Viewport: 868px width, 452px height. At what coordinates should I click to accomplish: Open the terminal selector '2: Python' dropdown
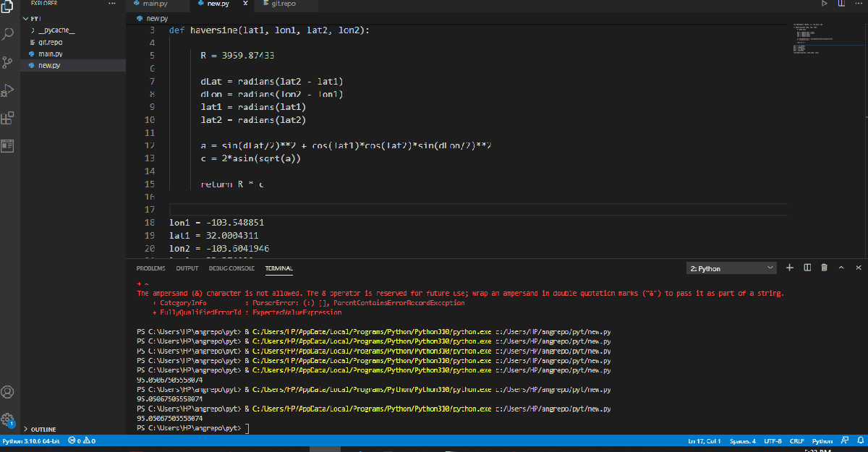click(x=731, y=268)
